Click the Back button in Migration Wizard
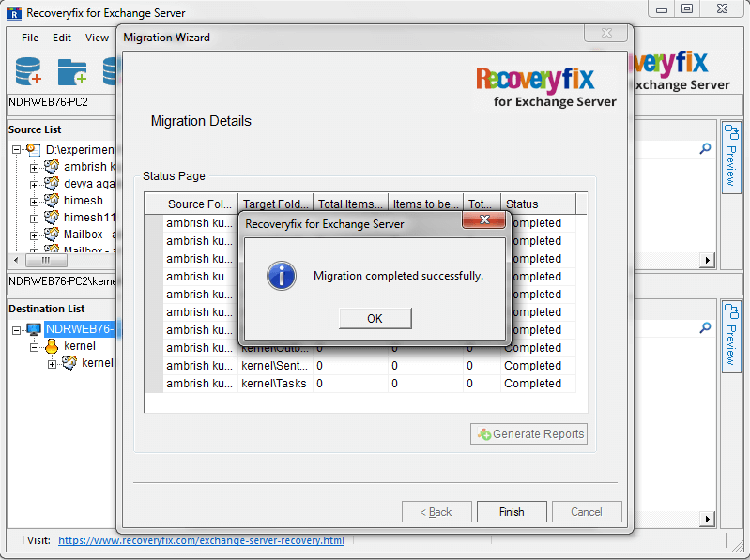 [436, 512]
